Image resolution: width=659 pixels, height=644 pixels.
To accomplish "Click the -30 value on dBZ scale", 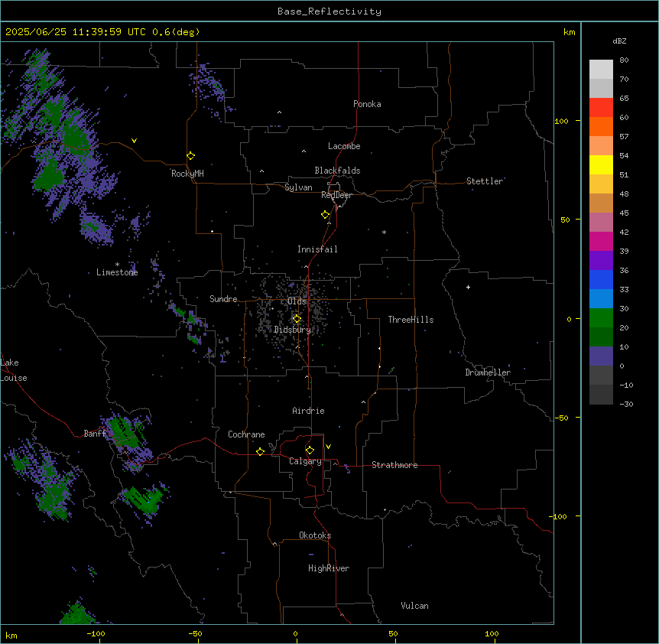I will click(x=626, y=404).
